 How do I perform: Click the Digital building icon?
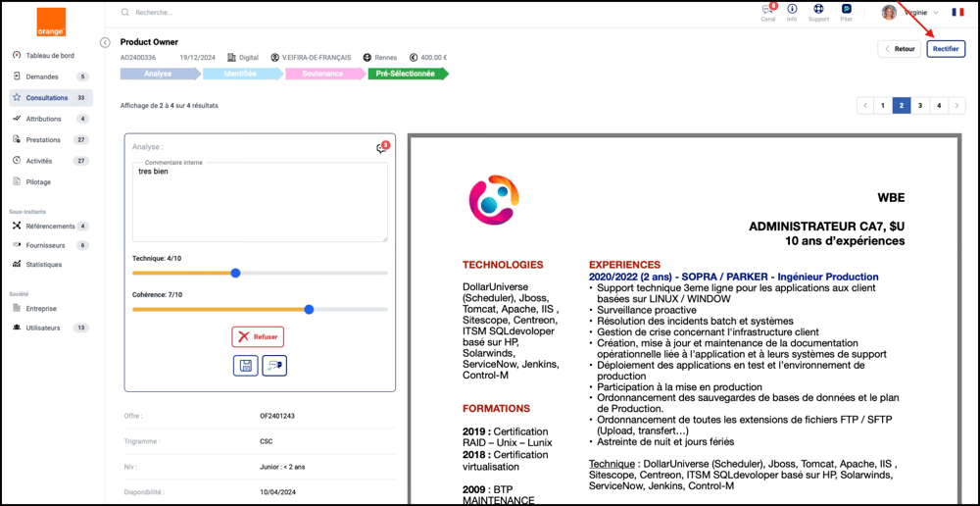click(232, 57)
